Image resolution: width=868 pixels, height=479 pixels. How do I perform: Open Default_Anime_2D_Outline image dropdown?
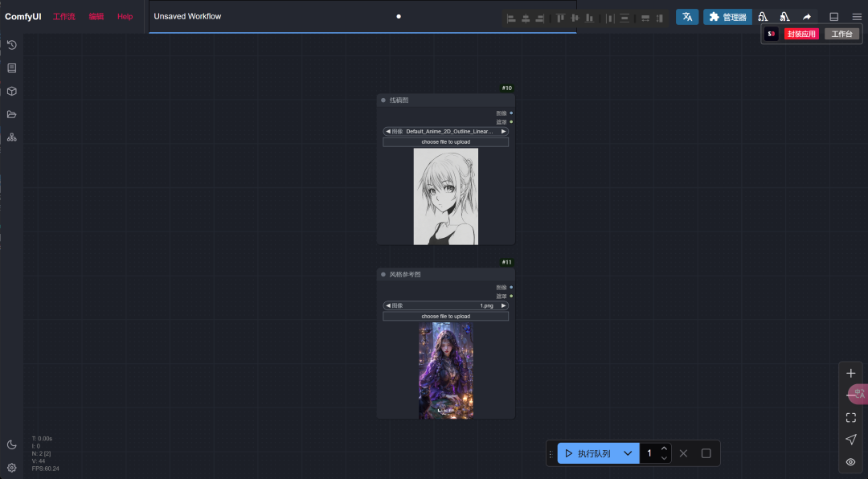(445, 132)
